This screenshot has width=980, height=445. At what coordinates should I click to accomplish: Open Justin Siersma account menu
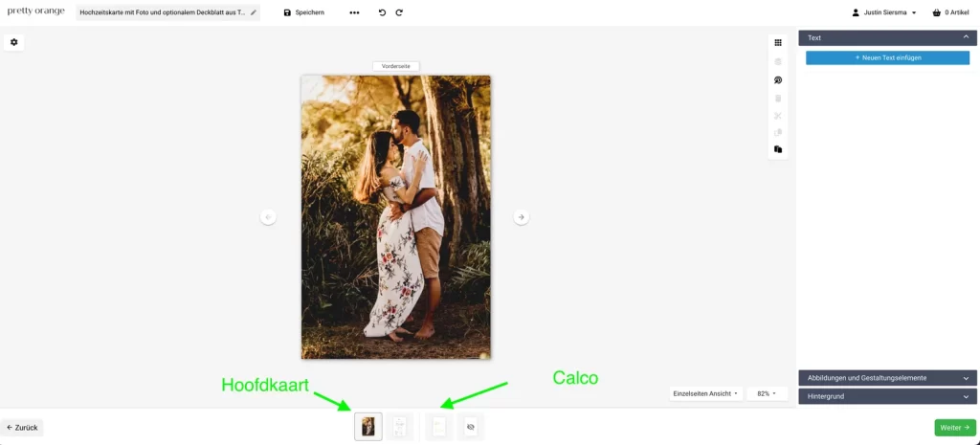[884, 12]
